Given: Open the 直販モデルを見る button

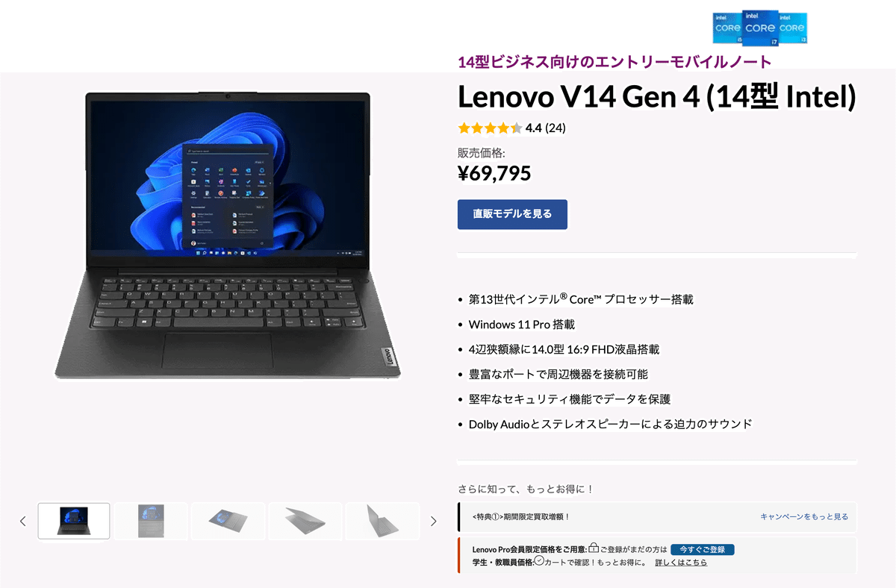Looking at the screenshot, I should pos(512,214).
